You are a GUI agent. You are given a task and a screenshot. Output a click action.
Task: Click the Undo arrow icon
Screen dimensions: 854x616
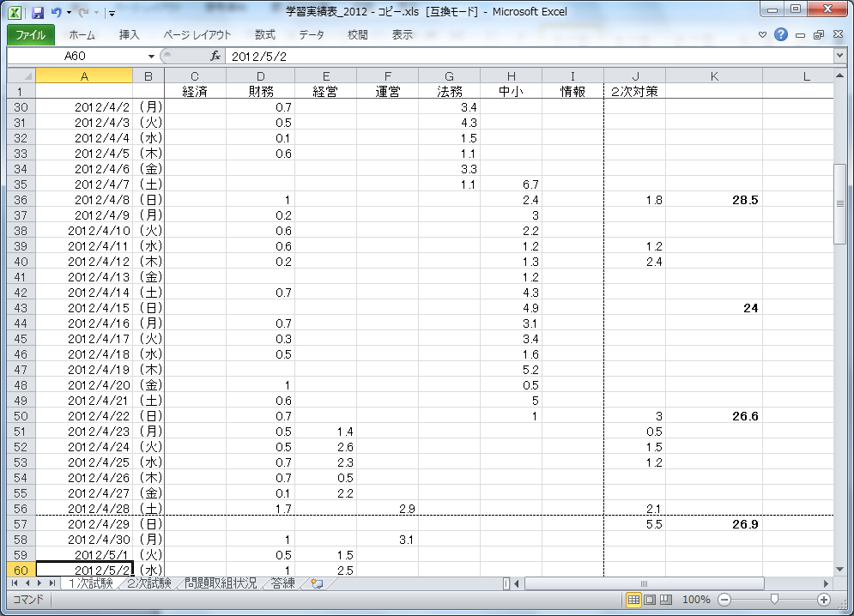coord(56,13)
